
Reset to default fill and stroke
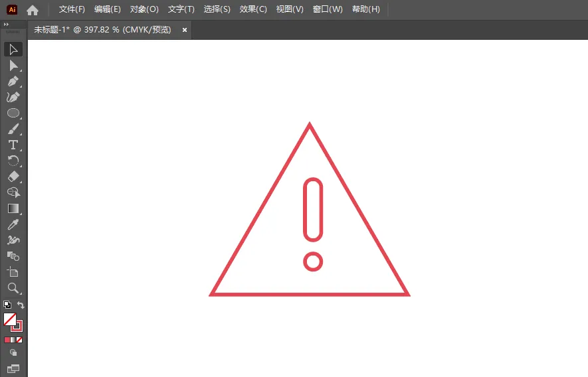pos(7,305)
